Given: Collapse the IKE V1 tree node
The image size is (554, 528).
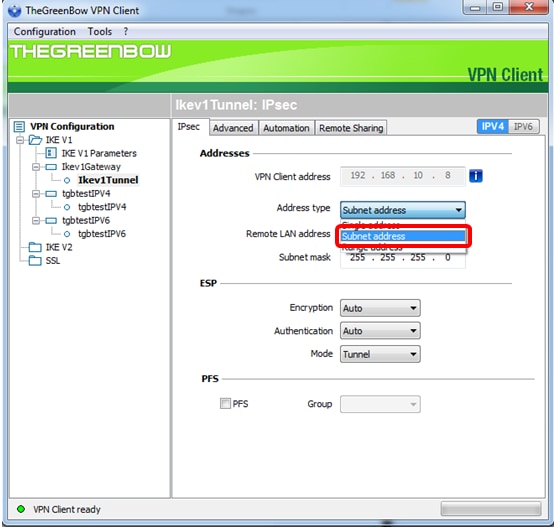Looking at the screenshot, I should pos(20,140).
